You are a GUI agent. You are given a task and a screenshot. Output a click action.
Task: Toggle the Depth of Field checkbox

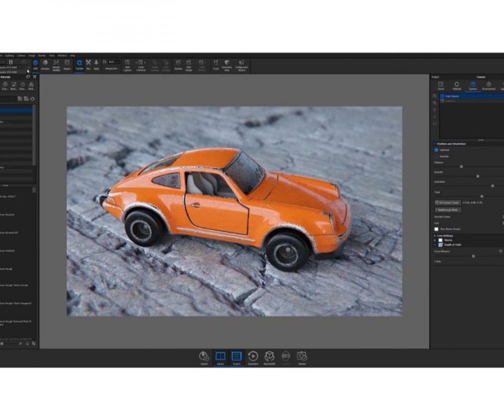coord(440,245)
